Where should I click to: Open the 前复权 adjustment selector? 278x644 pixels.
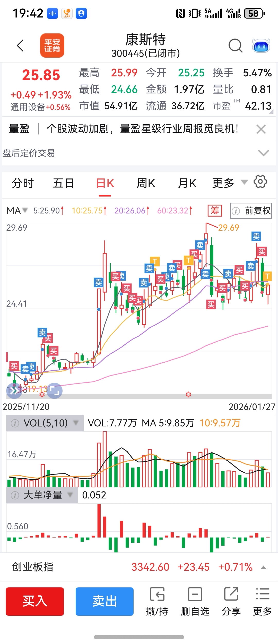click(x=251, y=211)
